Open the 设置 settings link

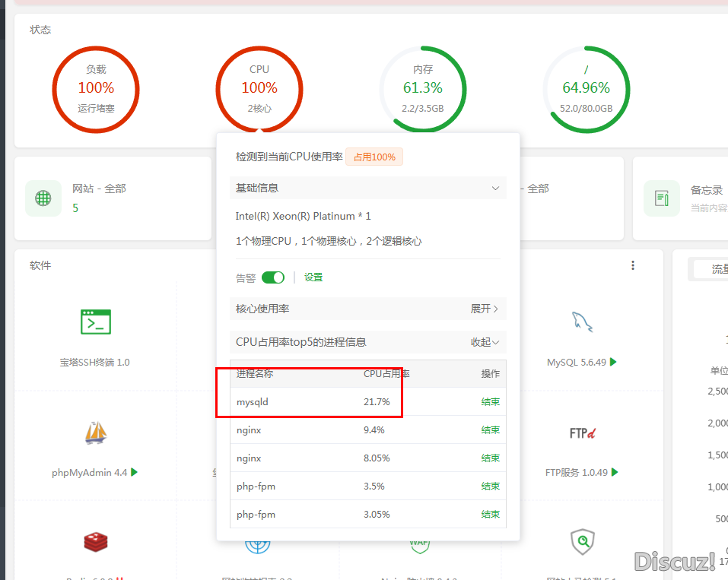click(x=313, y=277)
